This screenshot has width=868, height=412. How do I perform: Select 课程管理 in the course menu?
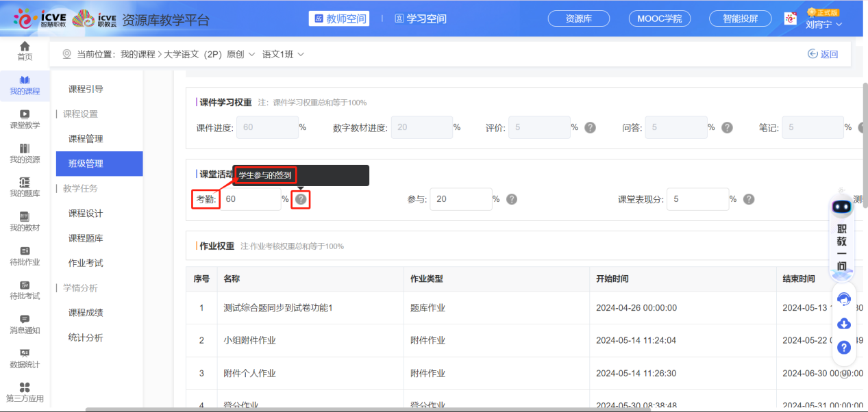click(x=86, y=139)
